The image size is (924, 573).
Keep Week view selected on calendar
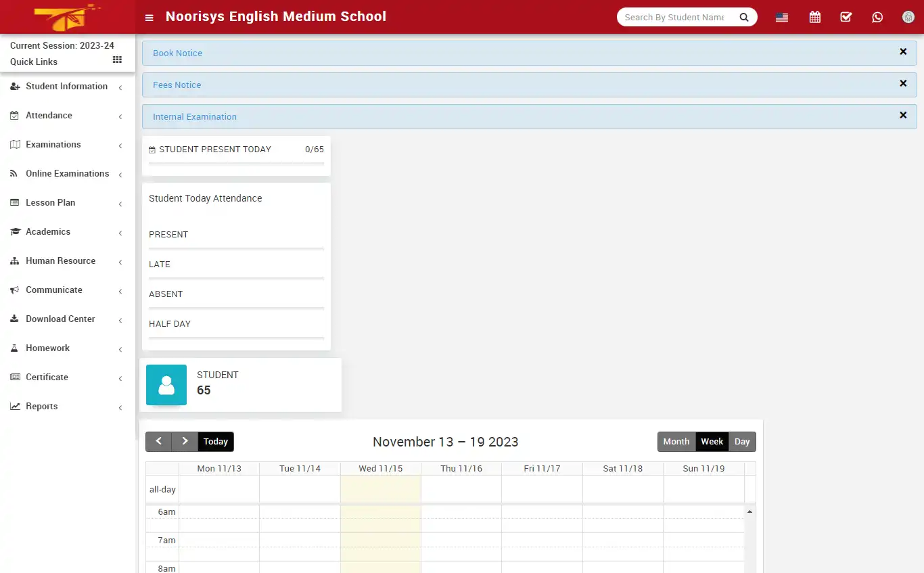pos(712,441)
